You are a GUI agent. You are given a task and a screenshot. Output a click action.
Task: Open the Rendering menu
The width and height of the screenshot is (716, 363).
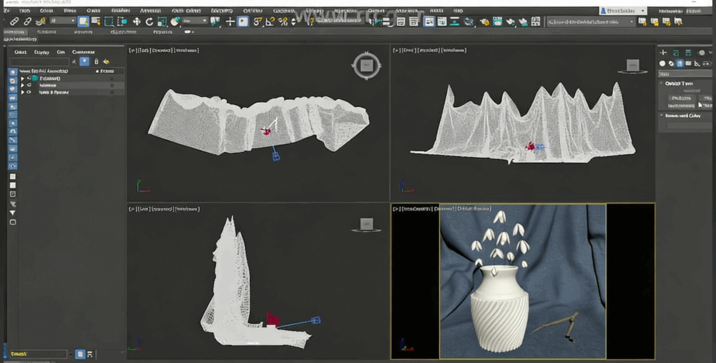point(221,11)
